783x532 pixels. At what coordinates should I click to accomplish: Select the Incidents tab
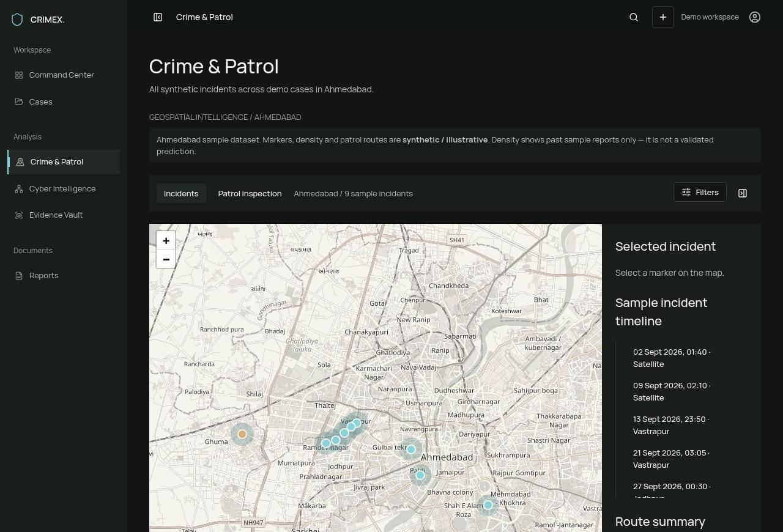point(181,194)
